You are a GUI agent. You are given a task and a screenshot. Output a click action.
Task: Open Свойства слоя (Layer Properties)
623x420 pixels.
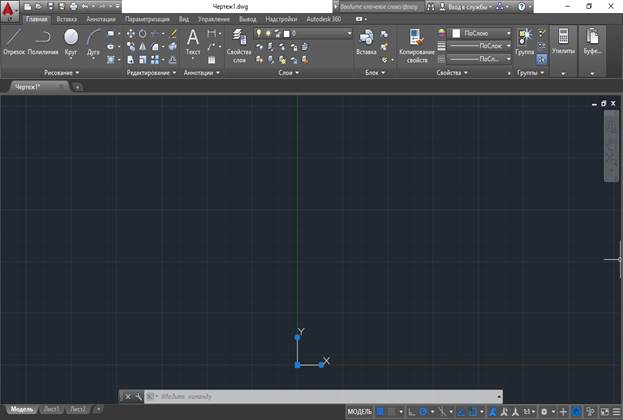[239, 41]
